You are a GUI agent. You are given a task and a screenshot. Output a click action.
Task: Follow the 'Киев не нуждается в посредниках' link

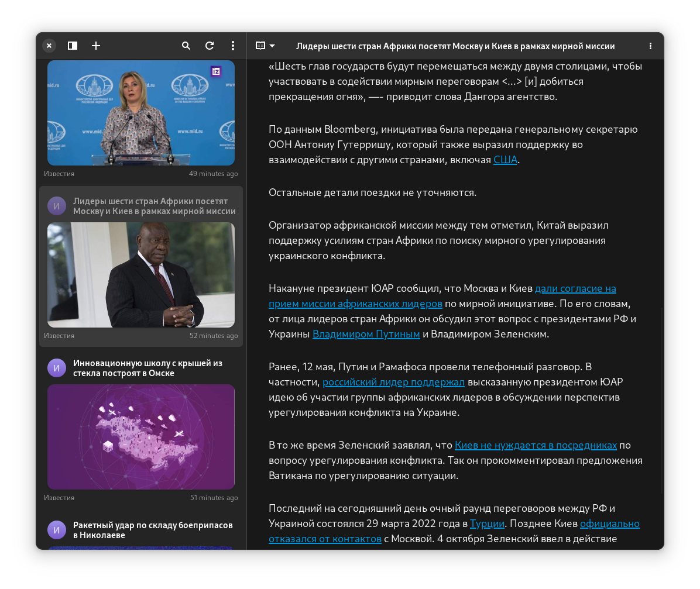[x=536, y=445]
